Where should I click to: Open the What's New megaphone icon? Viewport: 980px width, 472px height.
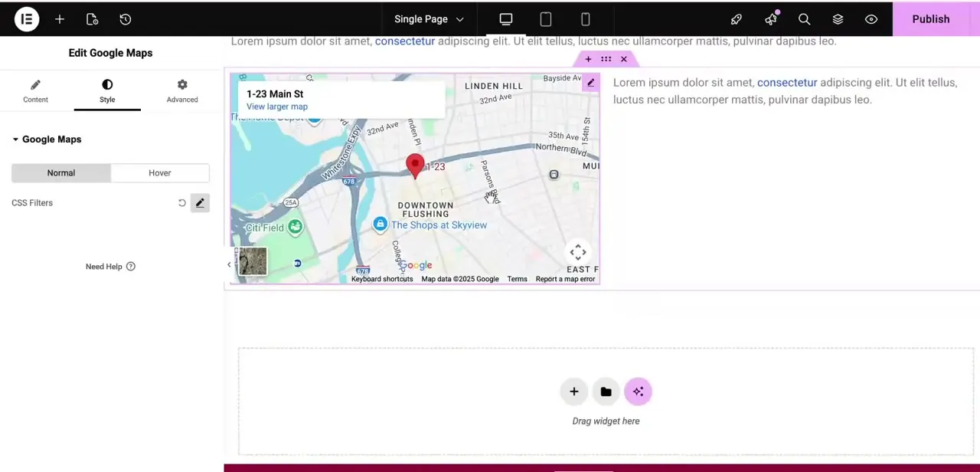[770, 19]
